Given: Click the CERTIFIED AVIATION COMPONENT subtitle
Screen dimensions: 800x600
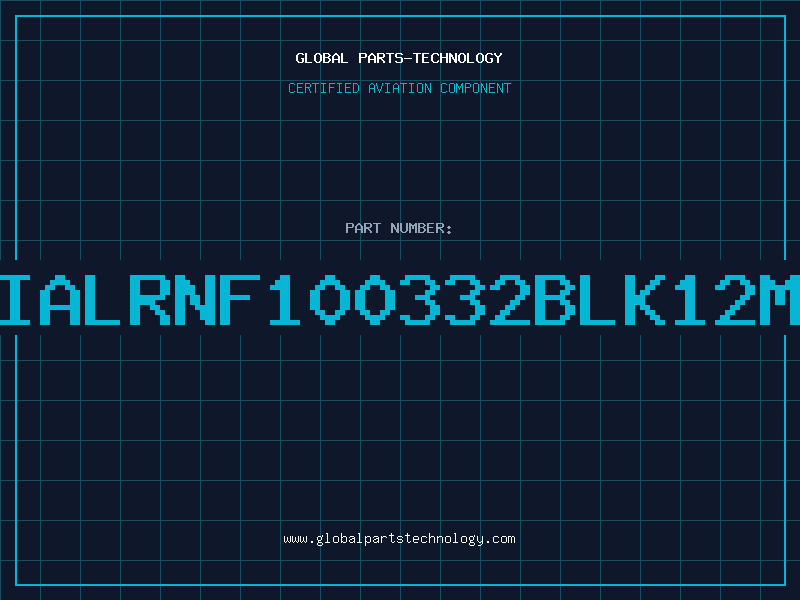Looking at the screenshot, I should click(399, 88).
